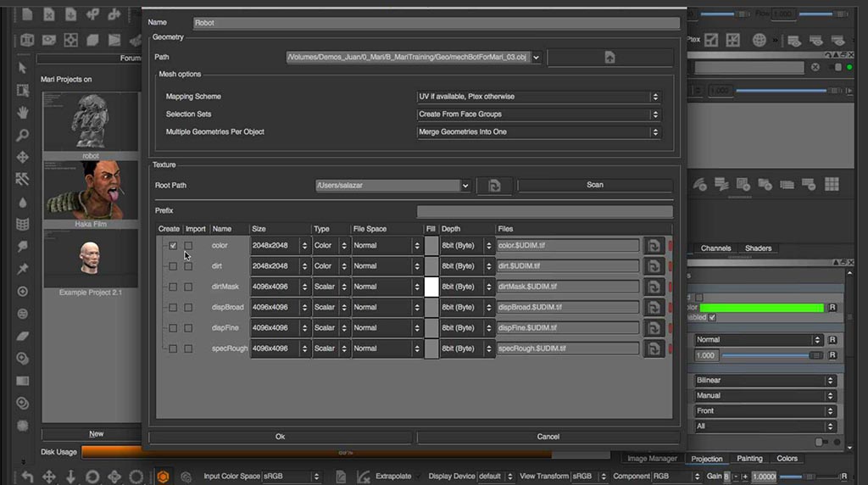The width and height of the screenshot is (868, 485).
Task: Click the Prefix input field
Action: point(545,211)
